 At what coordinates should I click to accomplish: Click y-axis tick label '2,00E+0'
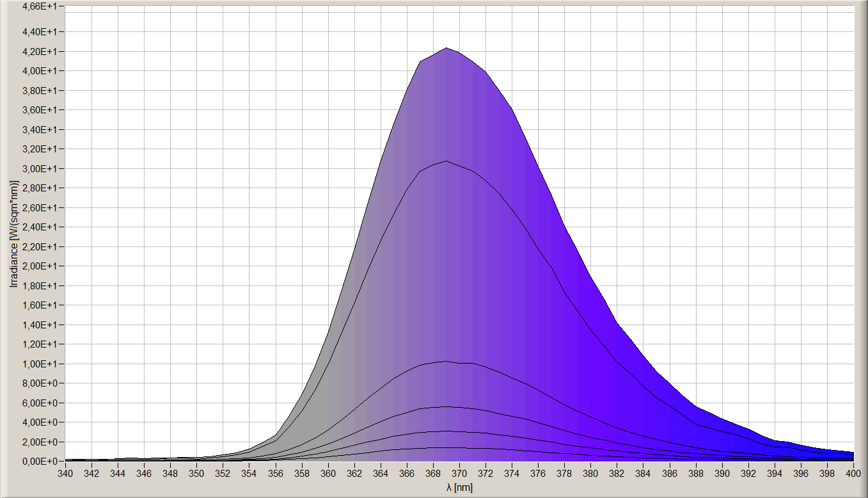coord(40,442)
